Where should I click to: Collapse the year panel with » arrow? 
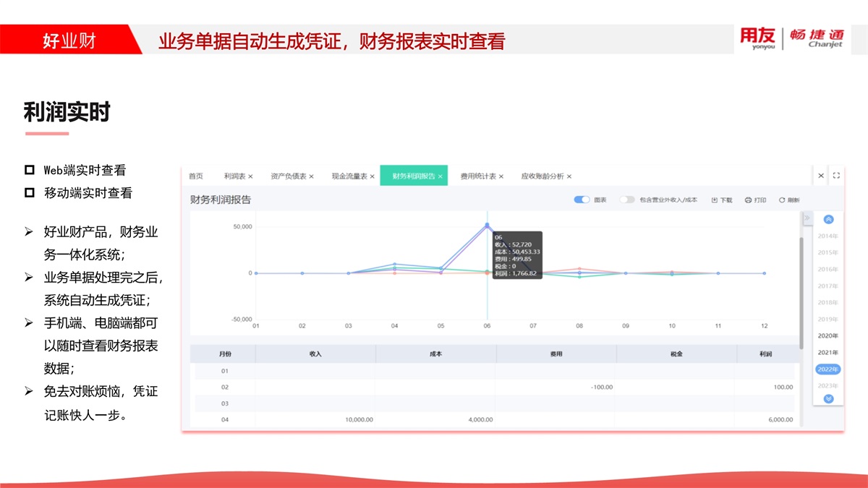(x=807, y=218)
